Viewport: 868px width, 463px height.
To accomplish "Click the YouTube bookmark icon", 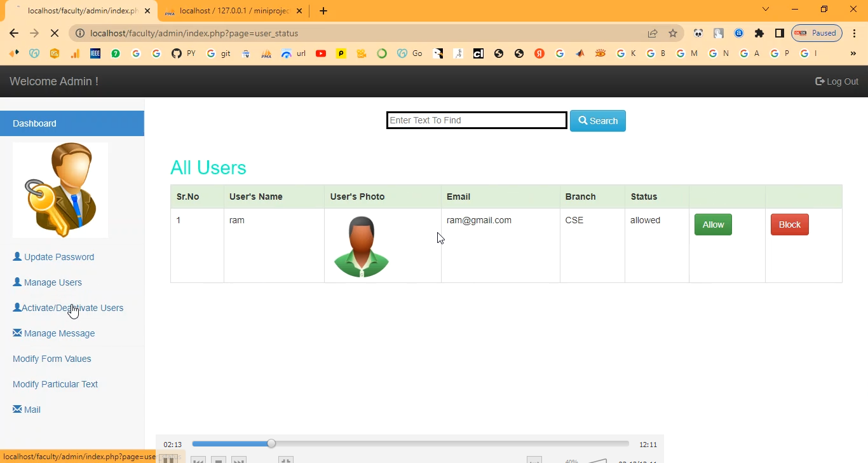I will (321, 53).
